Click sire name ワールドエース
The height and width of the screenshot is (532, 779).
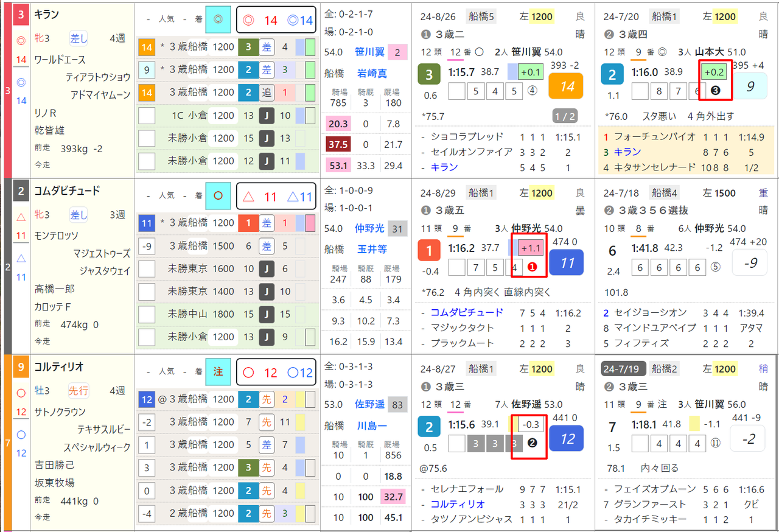[60, 60]
